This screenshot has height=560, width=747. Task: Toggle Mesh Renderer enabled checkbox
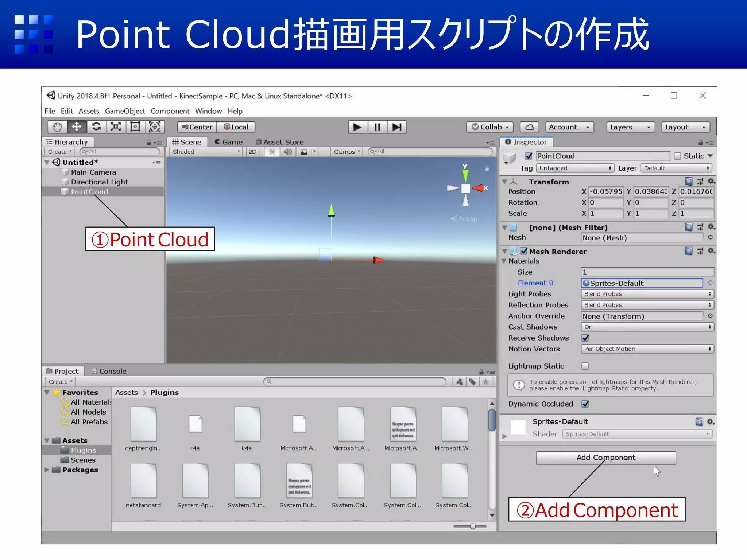pyautogui.click(x=524, y=251)
